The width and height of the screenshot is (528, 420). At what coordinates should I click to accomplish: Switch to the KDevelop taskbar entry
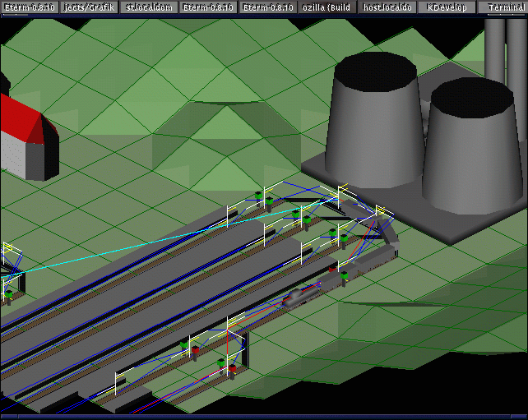[447, 7]
